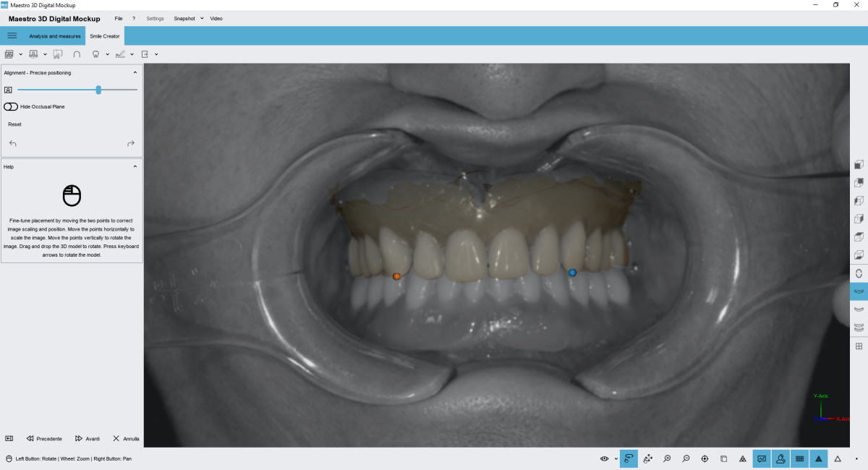Click the second cube view icon
Screen dimensions: 868x470
point(859,183)
